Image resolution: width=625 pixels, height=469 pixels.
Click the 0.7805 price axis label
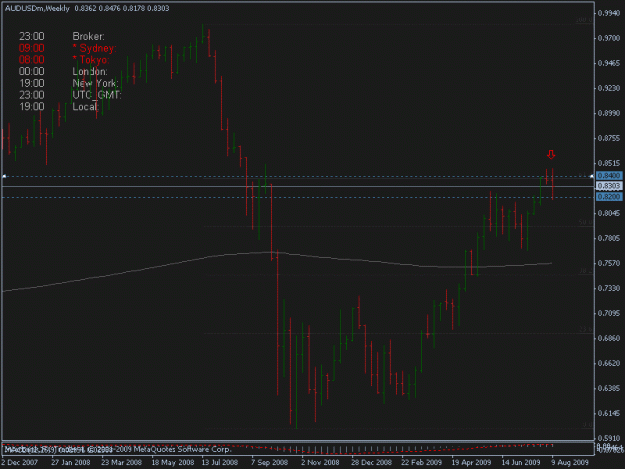click(x=609, y=238)
